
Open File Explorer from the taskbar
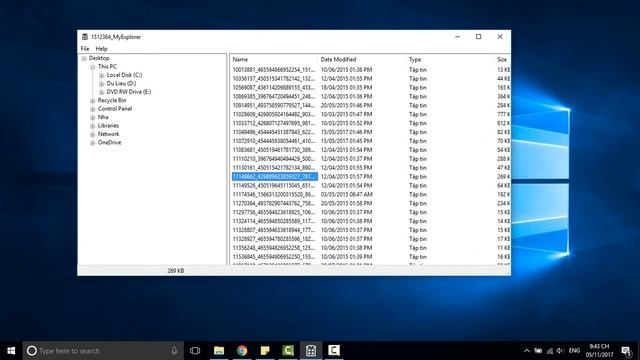pyautogui.click(x=219, y=351)
